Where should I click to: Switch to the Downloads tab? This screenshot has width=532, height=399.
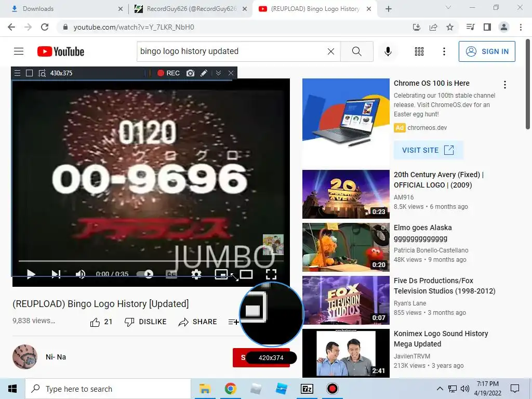coord(64,9)
